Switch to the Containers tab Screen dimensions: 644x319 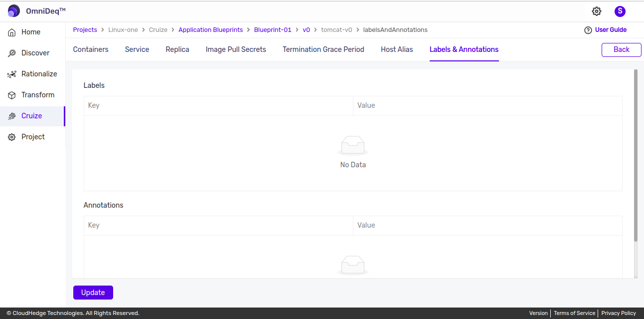[x=91, y=49]
